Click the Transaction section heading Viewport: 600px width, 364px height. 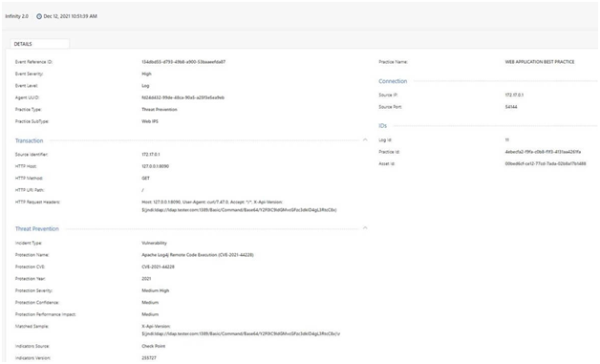point(29,140)
